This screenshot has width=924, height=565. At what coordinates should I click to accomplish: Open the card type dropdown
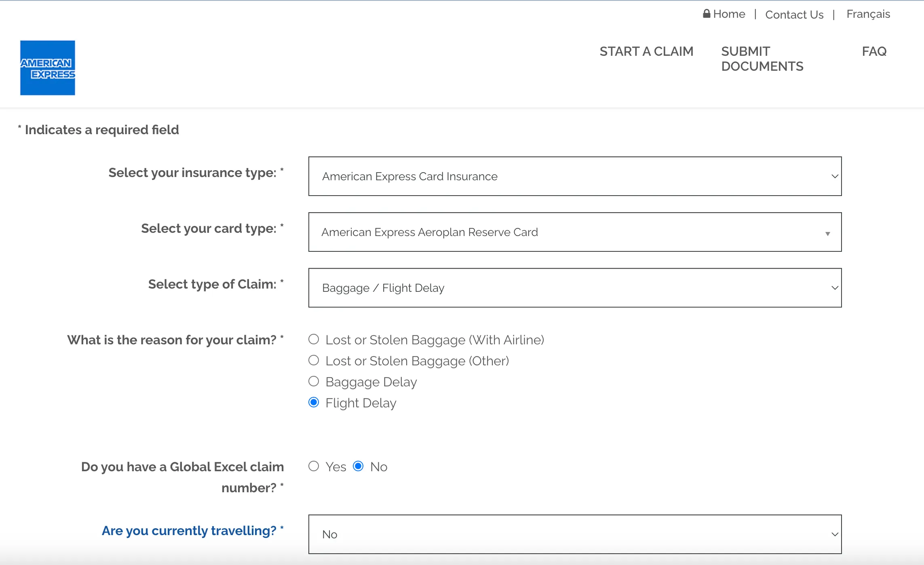(x=575, y=232)
